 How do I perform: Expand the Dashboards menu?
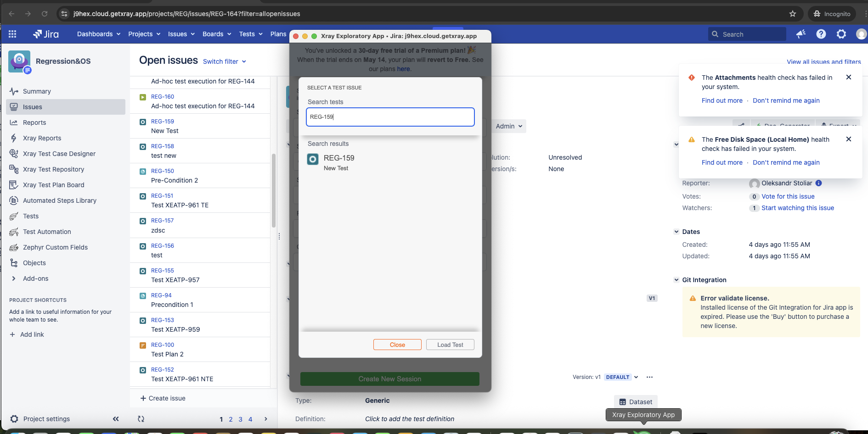(x=99, y=34)
